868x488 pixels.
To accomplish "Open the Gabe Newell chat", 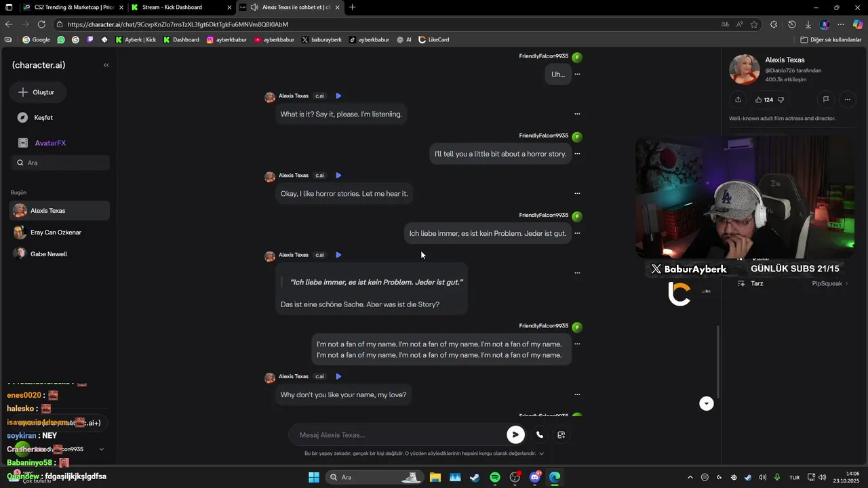I will tap(60, 254).
